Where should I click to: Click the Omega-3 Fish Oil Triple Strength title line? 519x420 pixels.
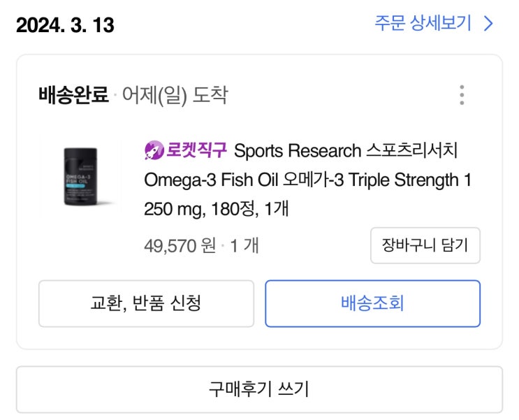[307, 180]
